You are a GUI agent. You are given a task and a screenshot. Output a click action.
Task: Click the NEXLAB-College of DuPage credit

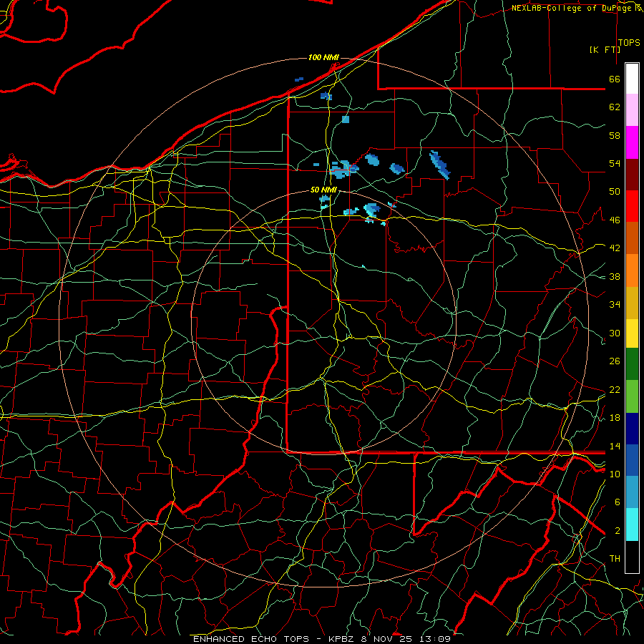[572, 8]
